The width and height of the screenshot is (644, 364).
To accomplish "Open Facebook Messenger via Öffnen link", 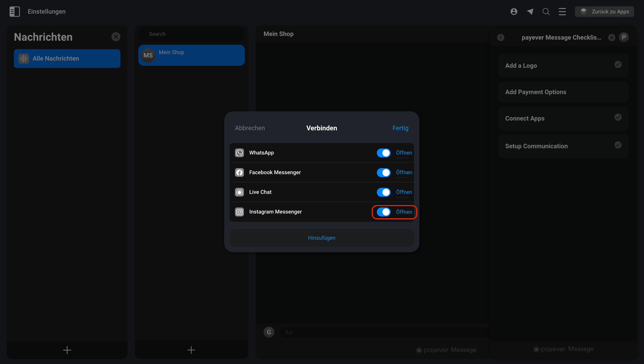I will tap(404, 173).
